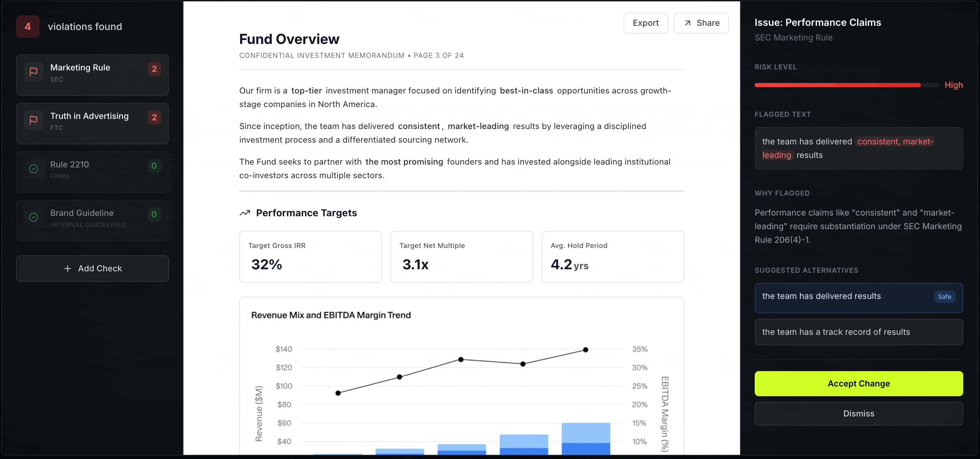The image size is (980, 459).
Task: Click the plus icon in Add Check
Action: pyautogui.click(x=68, y=269)
